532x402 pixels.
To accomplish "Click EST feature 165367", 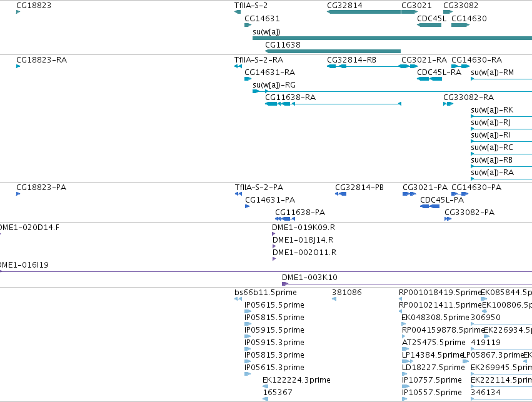I will 278,393.
